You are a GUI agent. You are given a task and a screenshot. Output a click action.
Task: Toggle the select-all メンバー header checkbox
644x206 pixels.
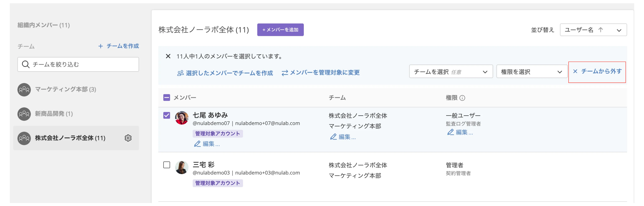click(x=167, y=98)
